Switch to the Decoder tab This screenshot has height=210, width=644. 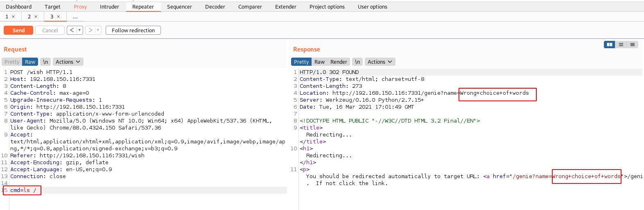click(x=215, y=7)
